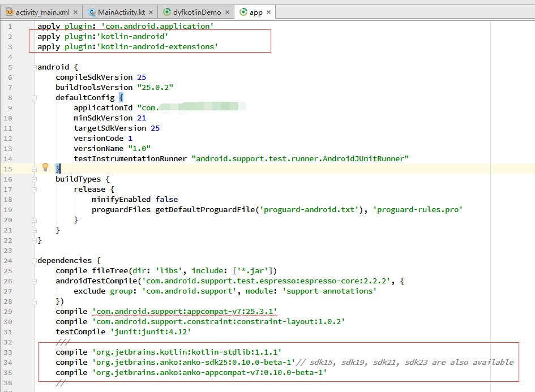Close the app tab
This screenshot has height=392, width=535.
tap(268, 12)
